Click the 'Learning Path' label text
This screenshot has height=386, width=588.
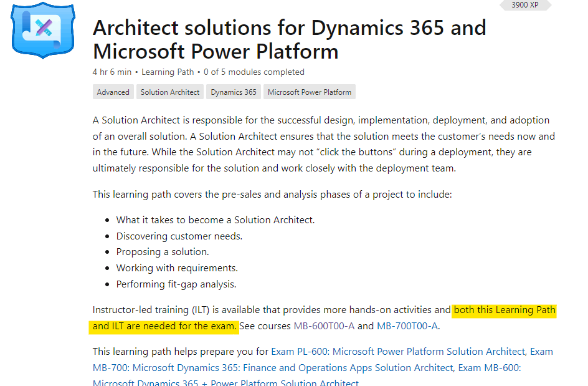[x=168, y=72]
